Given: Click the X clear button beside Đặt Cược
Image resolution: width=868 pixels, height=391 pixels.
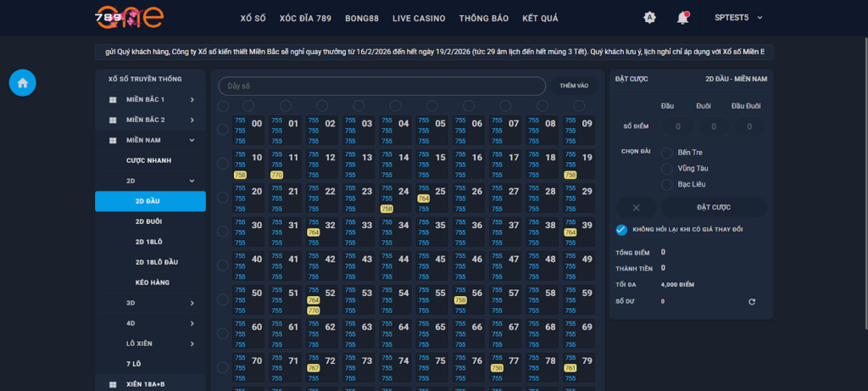Looking at the screenshot, I should (636, 207).
